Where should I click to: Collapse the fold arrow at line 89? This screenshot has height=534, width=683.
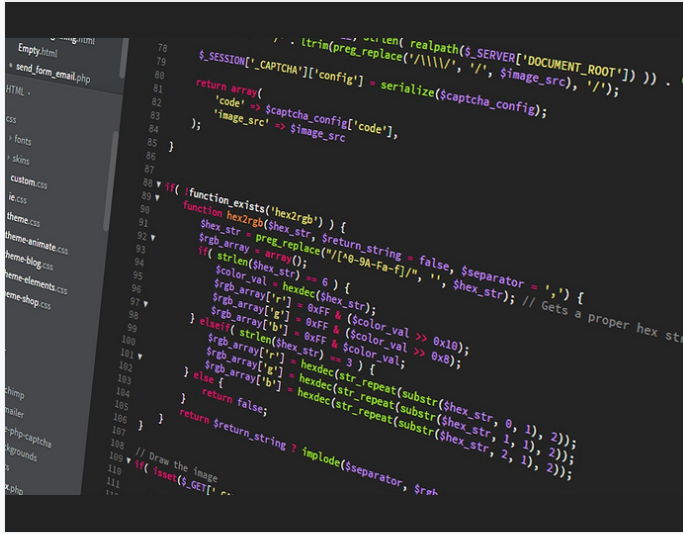(157, 198)
